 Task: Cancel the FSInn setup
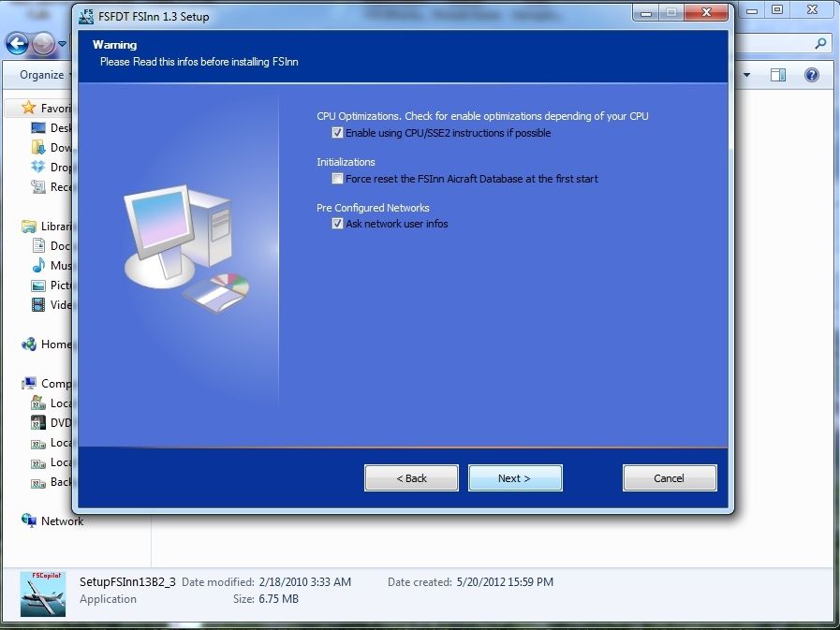pyautogui.click(x=670, y=477)
